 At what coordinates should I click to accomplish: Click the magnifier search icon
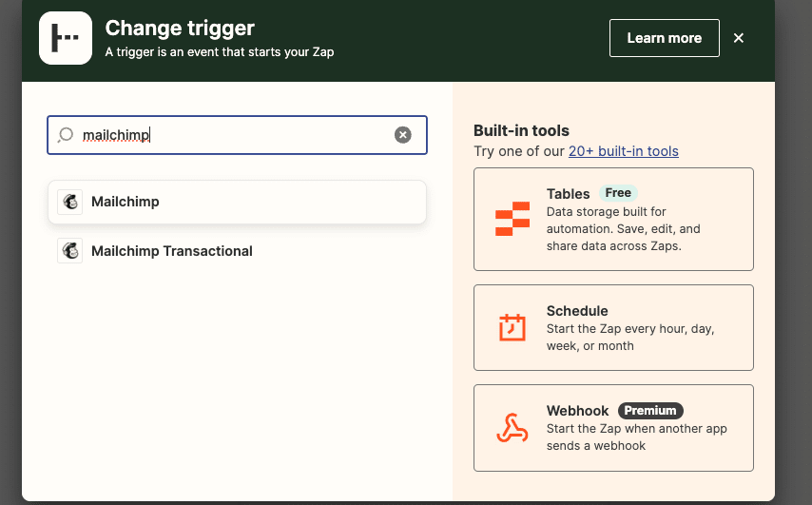click(x=66, y=135)
